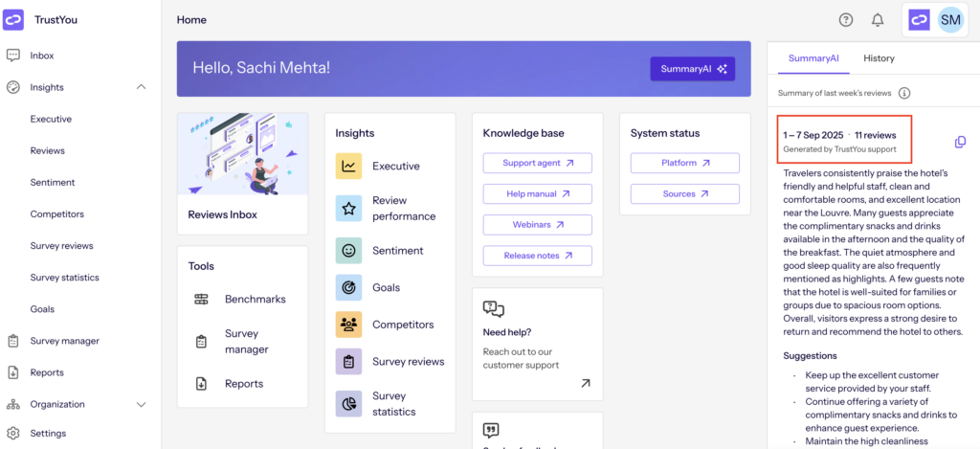The height and width of the screenshot is (449, 980).
Task: Open Goals in the sidebar
Action: [42, 309]
